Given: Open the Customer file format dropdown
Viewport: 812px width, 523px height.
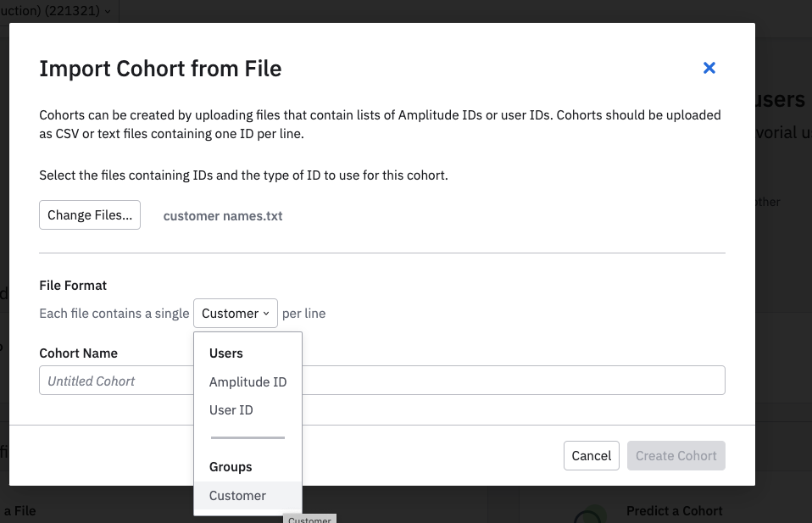Looking at the screenshot, I should click(236, 314).
